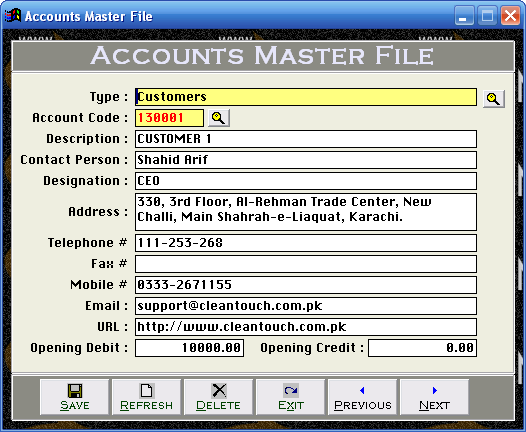Click the Contact Person field Shahid Arif

point(306,160)
